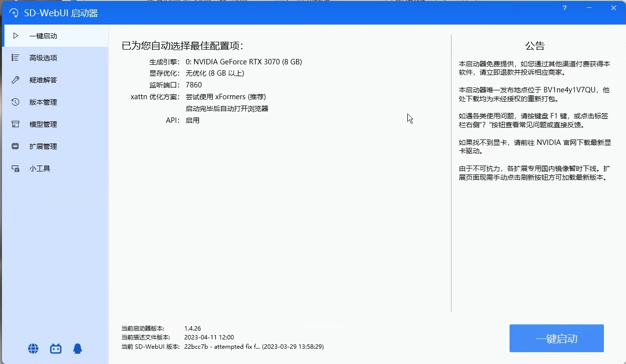
Task: Click the play icon beside 一键启动
Action: click(16, 36)
